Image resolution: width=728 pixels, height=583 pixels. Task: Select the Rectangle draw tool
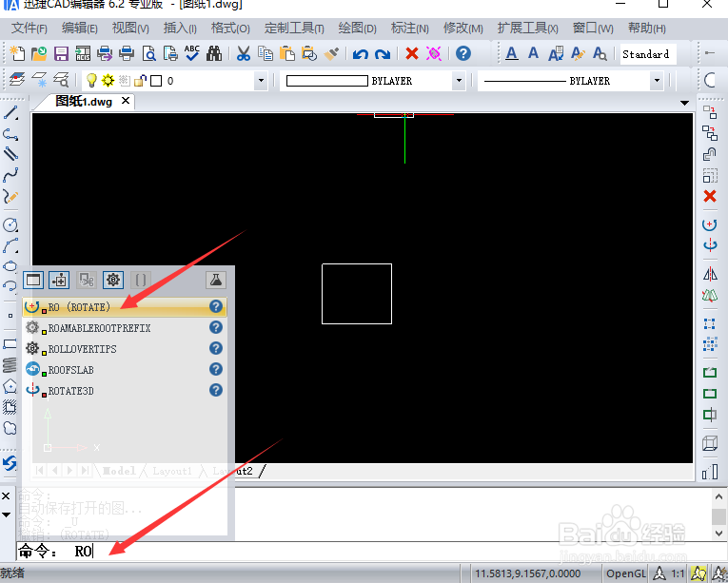click(10, 344)
